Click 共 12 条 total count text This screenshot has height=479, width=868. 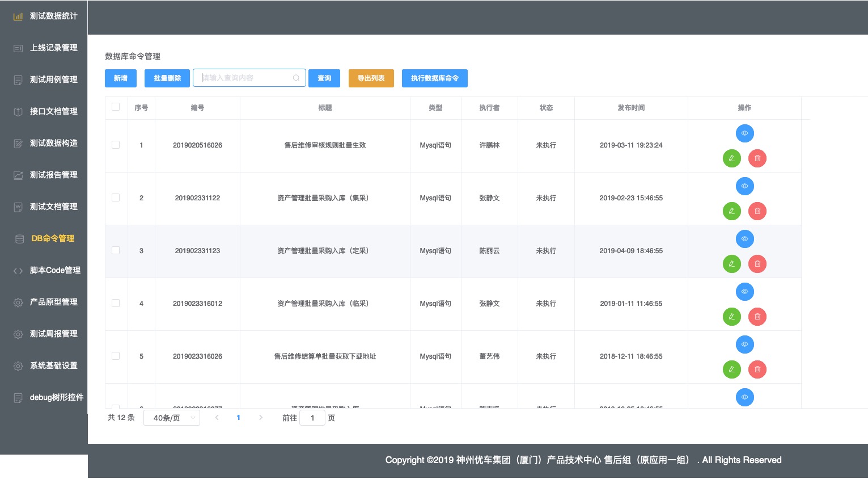point(121,418)
